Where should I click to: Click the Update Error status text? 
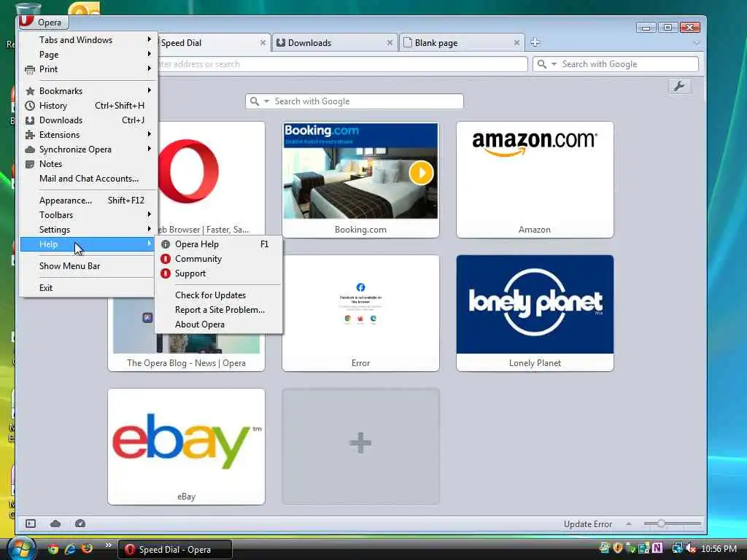tap(588, 524)
